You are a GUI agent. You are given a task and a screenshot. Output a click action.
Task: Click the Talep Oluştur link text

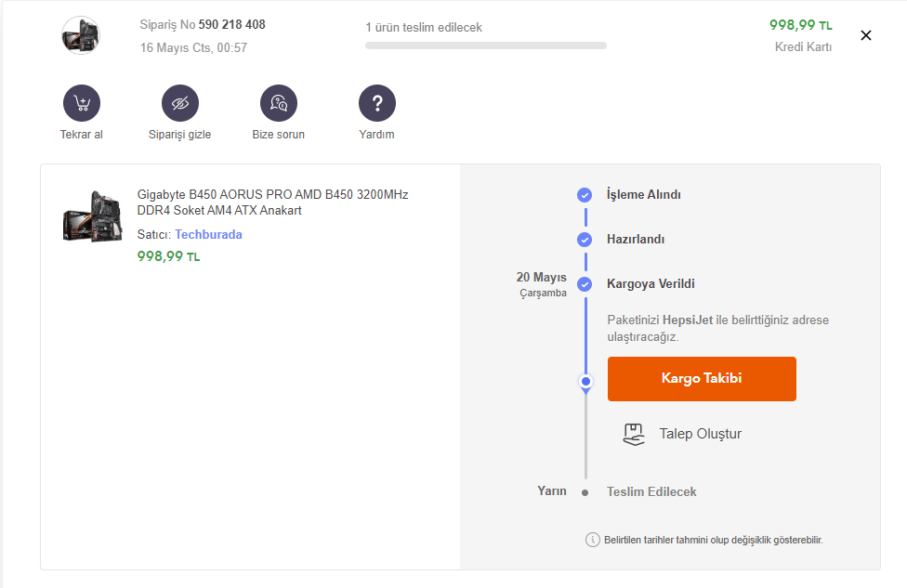(x=700, y=434)
